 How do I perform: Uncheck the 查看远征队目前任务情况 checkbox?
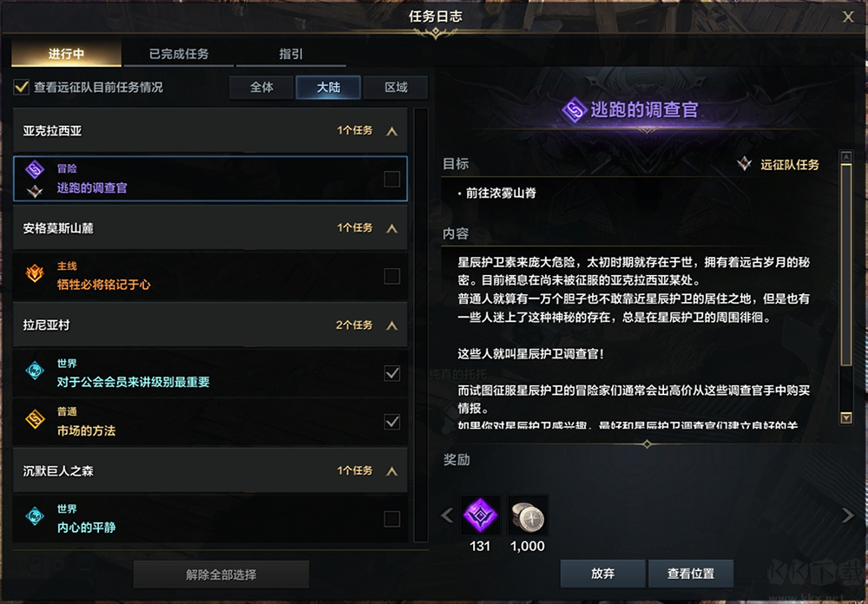(22, 87)
